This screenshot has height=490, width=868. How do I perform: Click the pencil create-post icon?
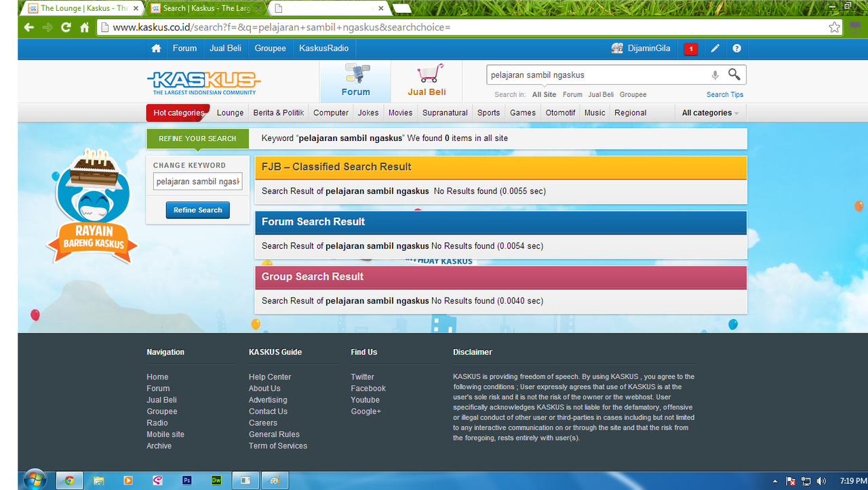coord(715,49)
